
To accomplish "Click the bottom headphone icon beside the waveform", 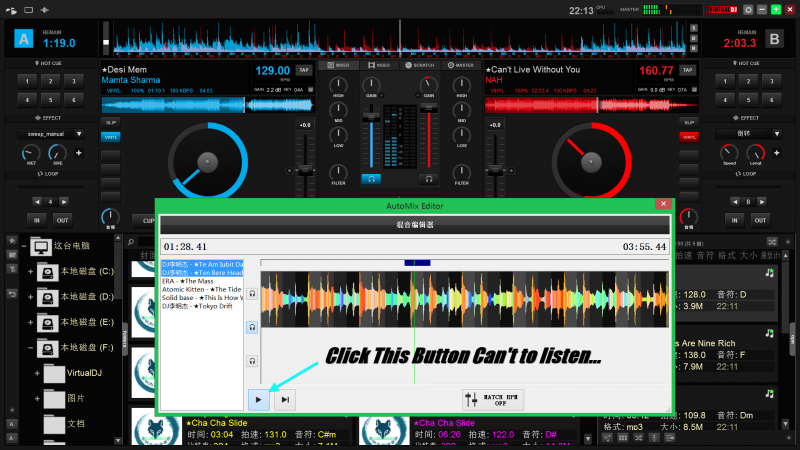I will pos(252,360).
